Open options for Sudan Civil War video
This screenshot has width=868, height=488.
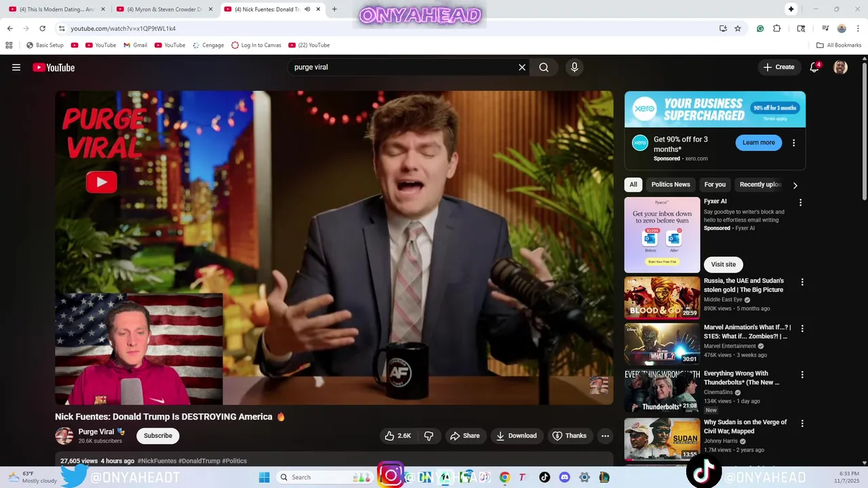[x=802, y=424]
